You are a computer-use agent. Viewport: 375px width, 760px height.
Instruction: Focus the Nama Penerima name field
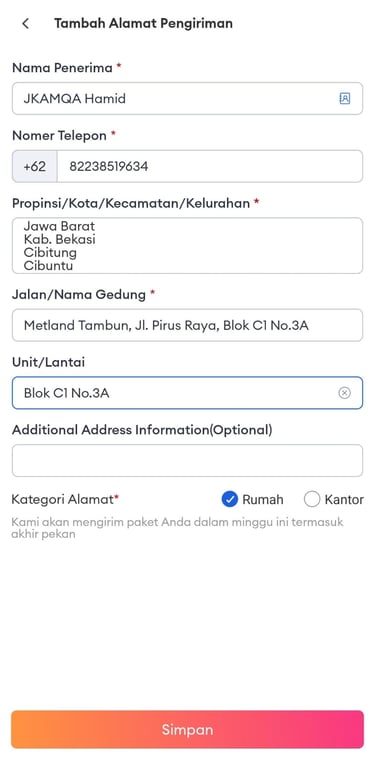pyautogui.click(x=187, y=98)
